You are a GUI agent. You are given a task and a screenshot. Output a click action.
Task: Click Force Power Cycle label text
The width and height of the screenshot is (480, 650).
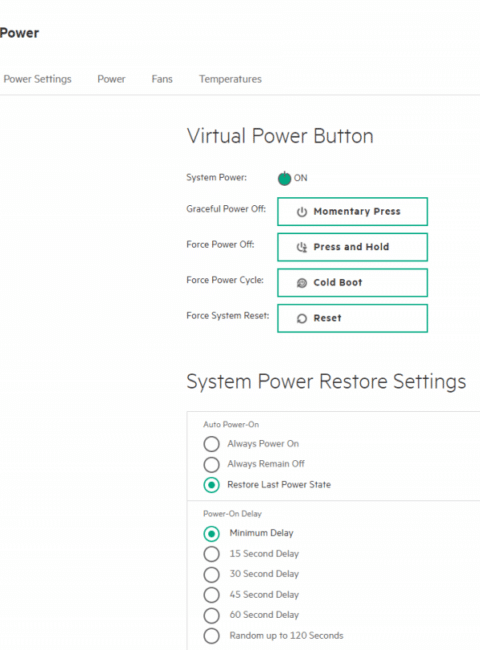pos(225,280)
